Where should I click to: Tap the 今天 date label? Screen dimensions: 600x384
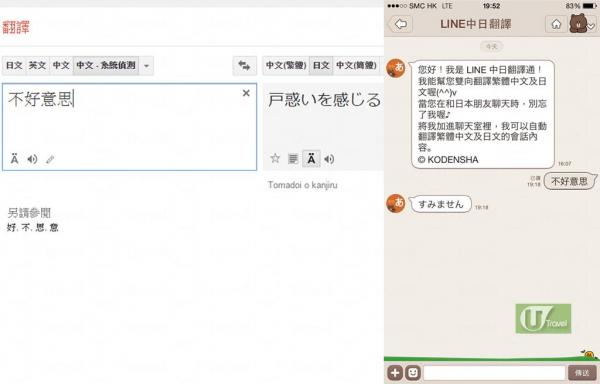[x=491, y=47]
